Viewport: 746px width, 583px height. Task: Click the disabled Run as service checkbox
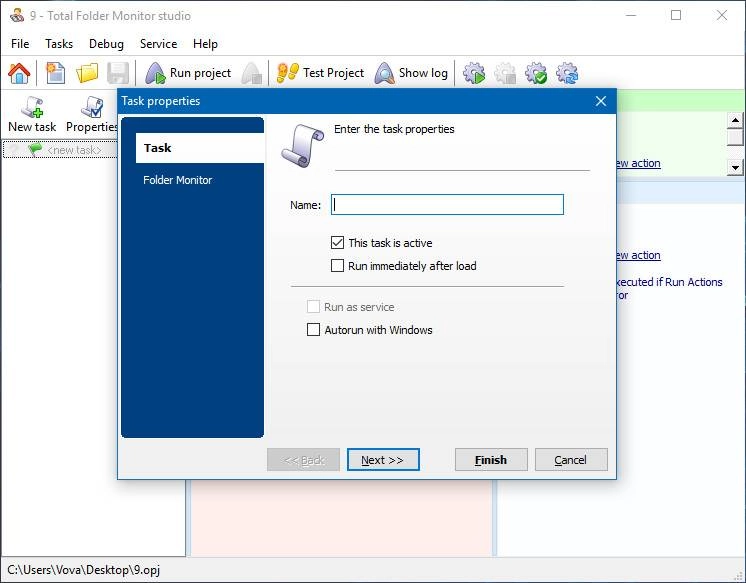(313, 307)
